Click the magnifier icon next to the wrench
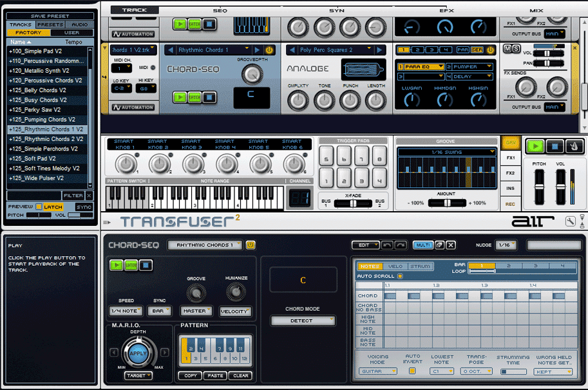 pos(582,220)
